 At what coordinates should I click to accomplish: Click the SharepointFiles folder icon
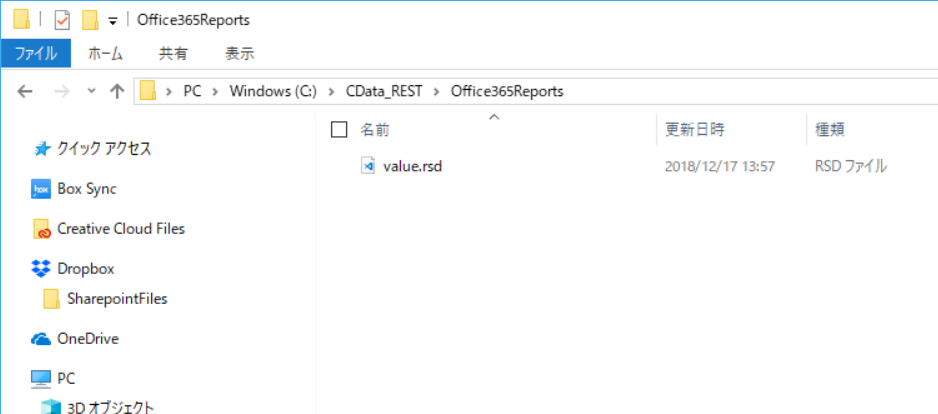(51, 299)
